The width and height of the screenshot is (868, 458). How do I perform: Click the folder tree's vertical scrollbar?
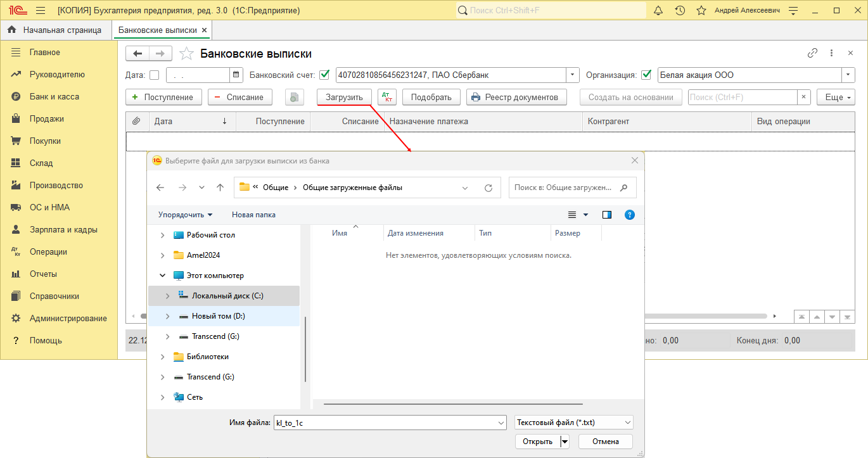(x=305, y=349)
